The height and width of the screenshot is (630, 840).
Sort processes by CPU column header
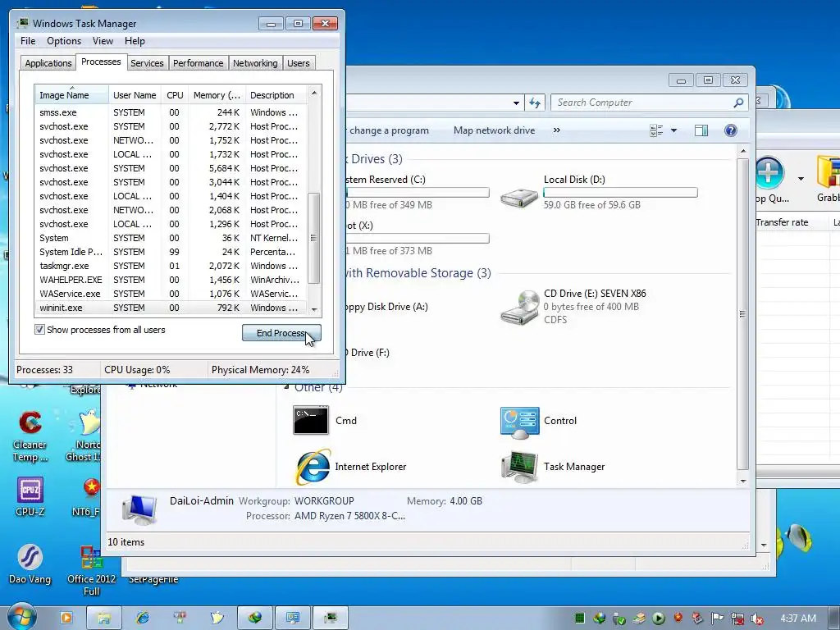[175, 95]
